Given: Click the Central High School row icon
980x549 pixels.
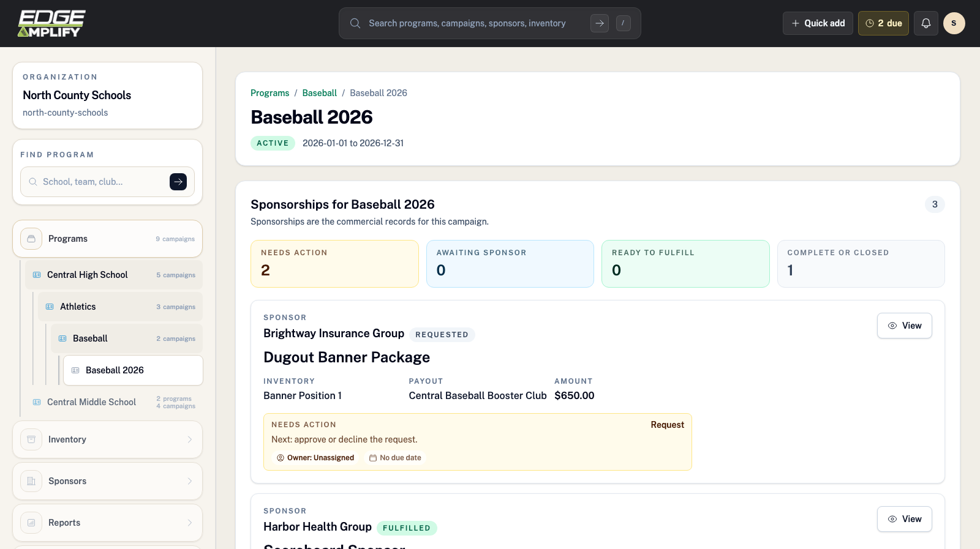Looking at the screenshot, I should pos(37,275).
